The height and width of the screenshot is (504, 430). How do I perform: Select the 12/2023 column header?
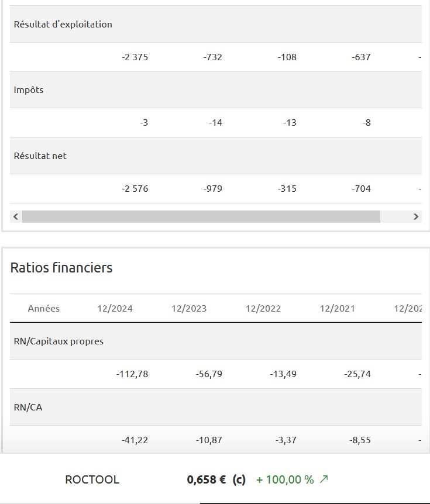[x=189, y=308]
